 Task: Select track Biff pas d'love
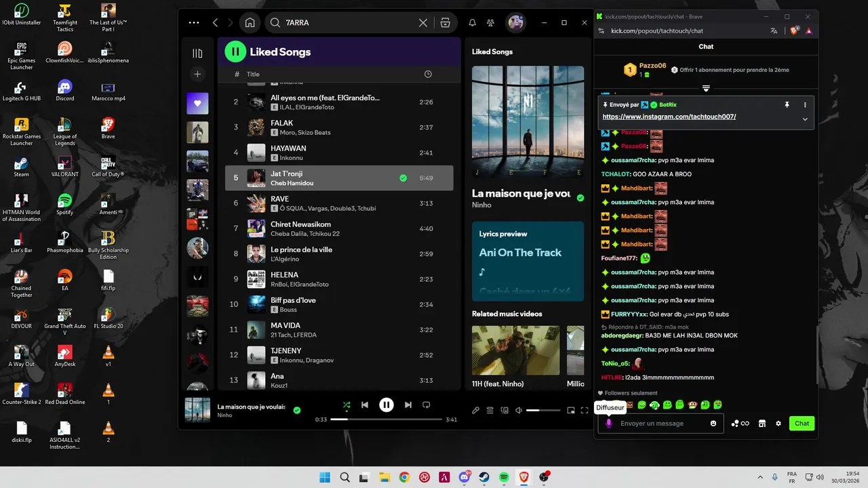pyautogui.click(x=339, y=304)
